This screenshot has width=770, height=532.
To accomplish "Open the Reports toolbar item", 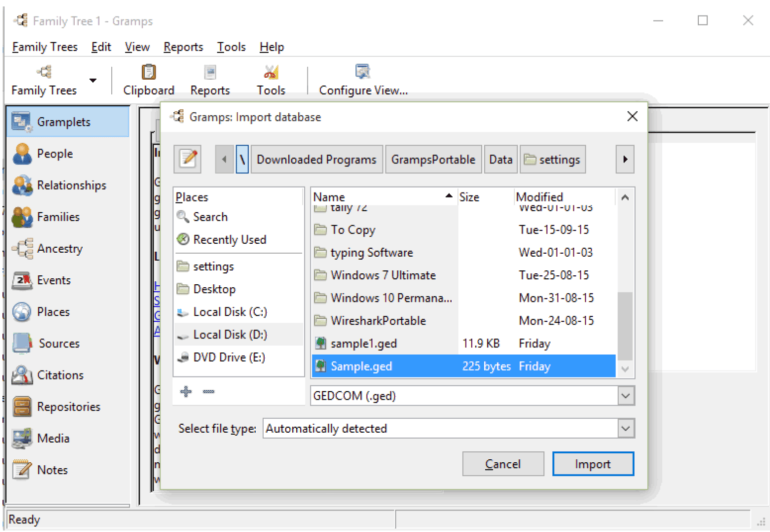I will pos(210,79).
